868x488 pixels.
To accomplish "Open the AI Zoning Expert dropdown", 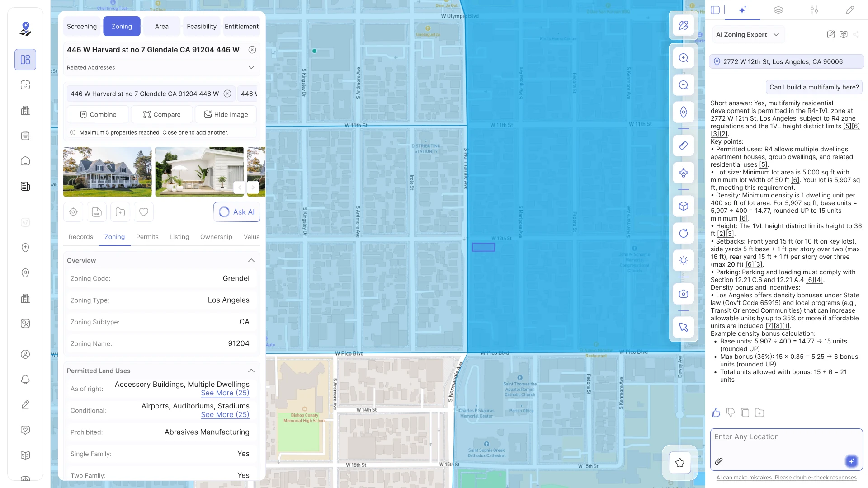I will point(748,34).
